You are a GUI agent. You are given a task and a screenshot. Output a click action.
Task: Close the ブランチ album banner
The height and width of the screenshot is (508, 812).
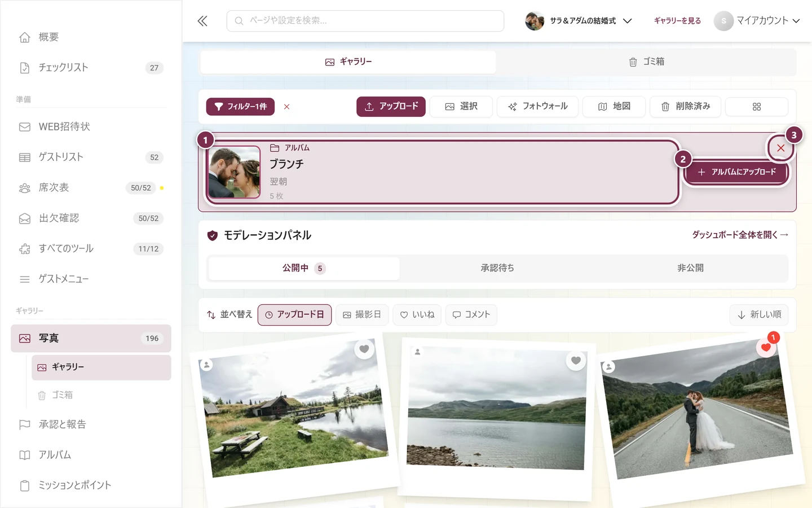tap(780, 148)
